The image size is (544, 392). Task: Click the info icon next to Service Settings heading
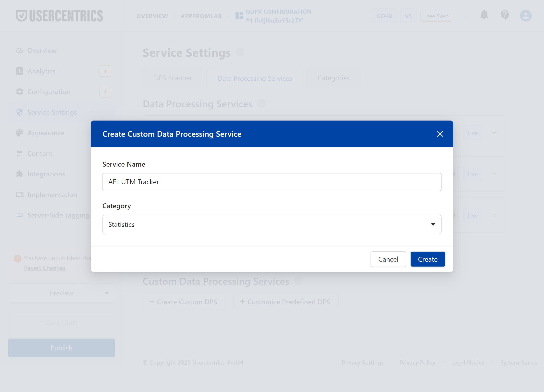pos(240,52)
